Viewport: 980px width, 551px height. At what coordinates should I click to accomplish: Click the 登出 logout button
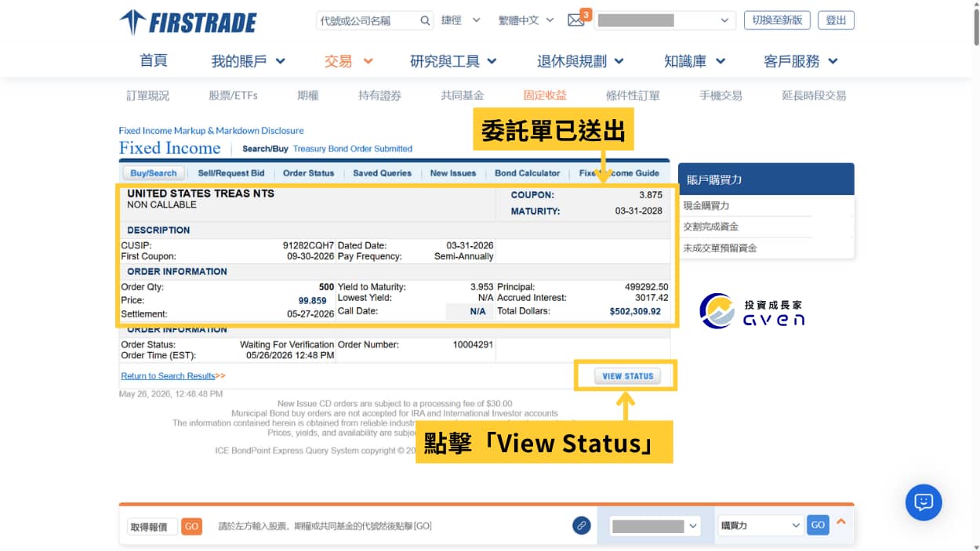coord(836,20)
